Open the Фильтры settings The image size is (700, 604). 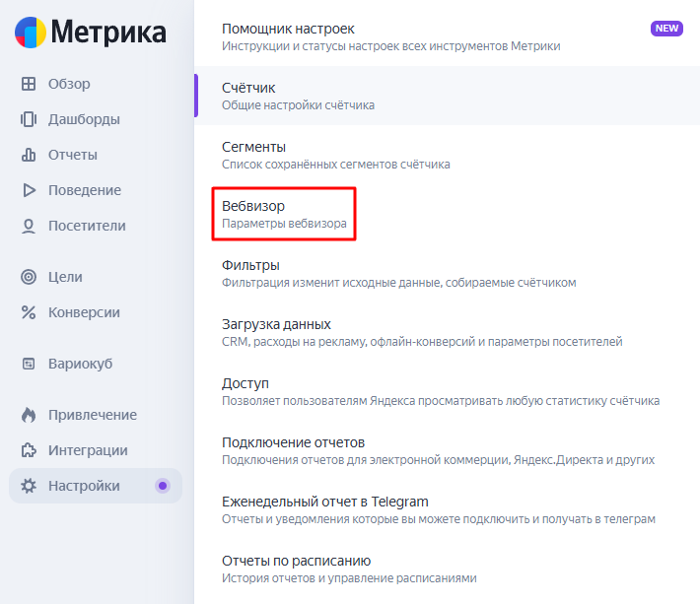click(448, 273)
